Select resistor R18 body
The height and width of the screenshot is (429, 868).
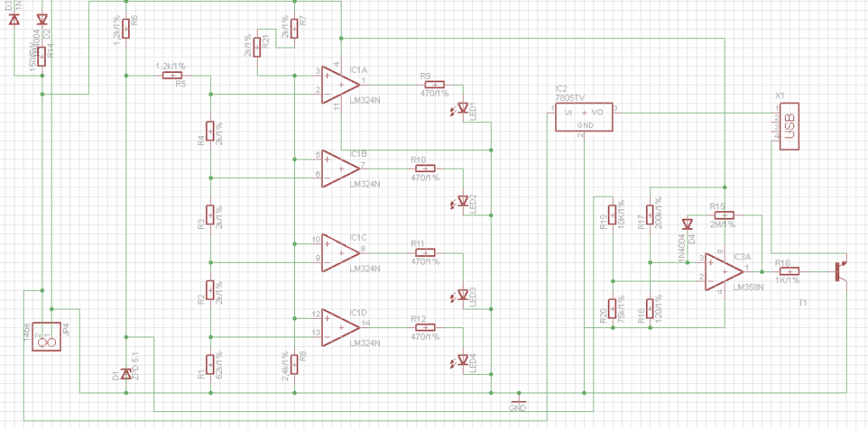650,309
